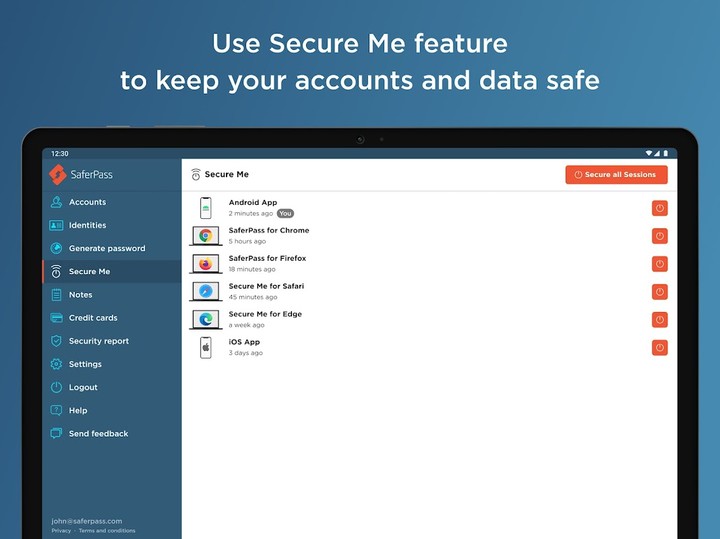Viewport: 720px width, 539px height.
Task: Click Settings gear icon in sidebar
Action: [x=56, y=364]
